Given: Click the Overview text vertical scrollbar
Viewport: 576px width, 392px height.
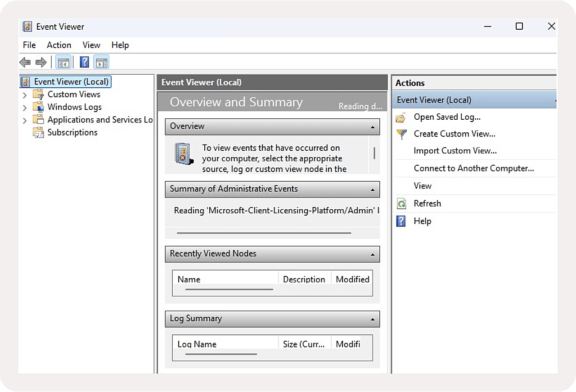Looking at the screenshot, I should pyautogui.click(x=374, y=153).
